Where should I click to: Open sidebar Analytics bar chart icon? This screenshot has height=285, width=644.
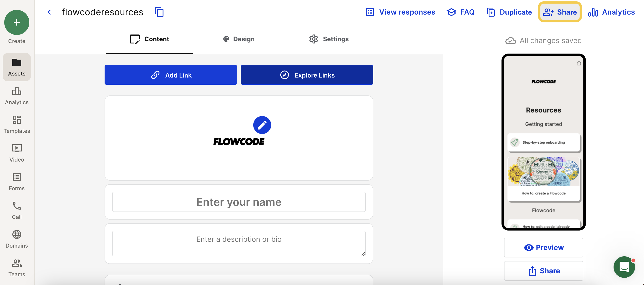(17, 91)
